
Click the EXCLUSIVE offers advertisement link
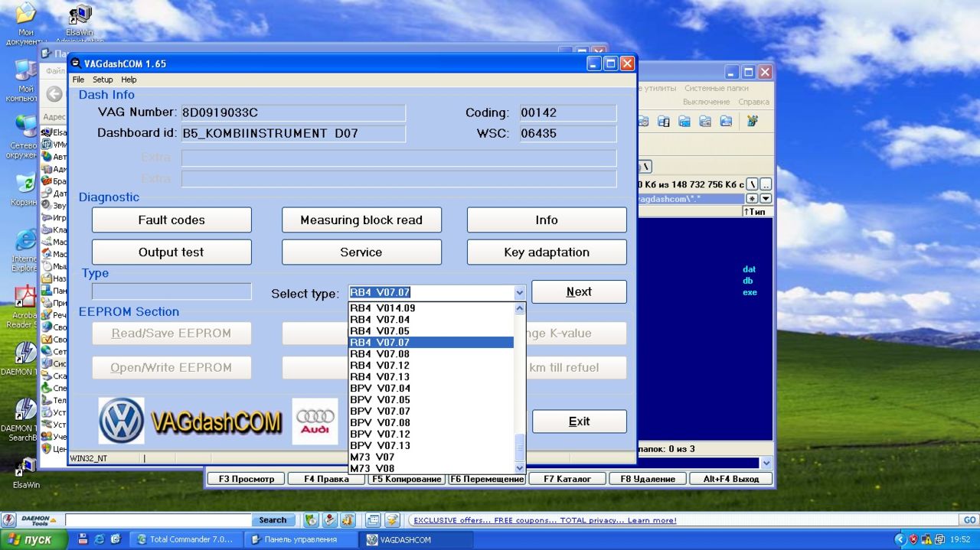point(545,520)
